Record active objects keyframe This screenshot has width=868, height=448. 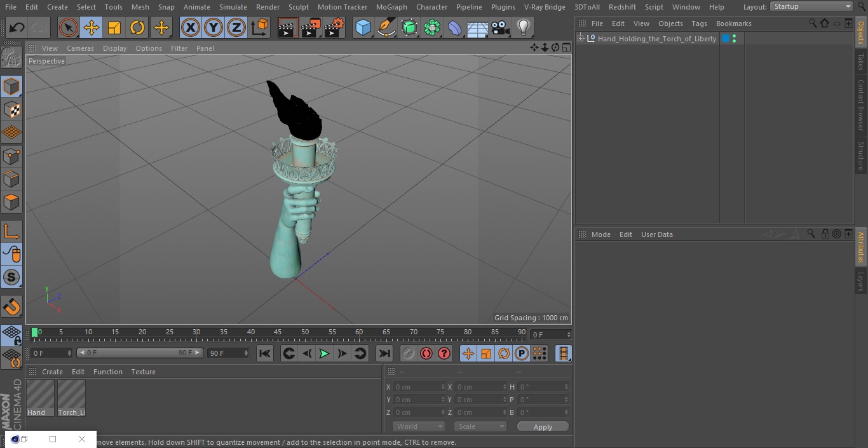pyautogui.click(x=408, y=353)
